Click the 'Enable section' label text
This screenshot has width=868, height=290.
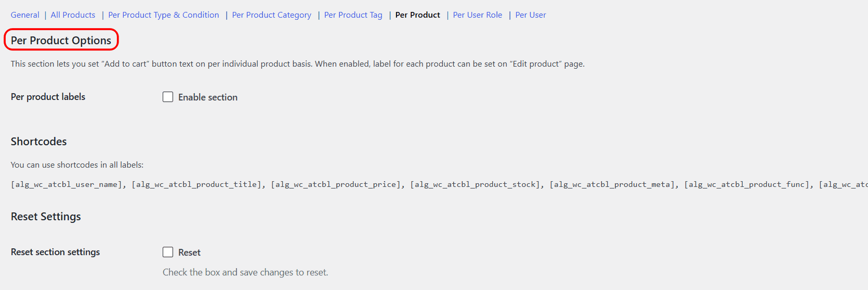(x=208, y=97)
